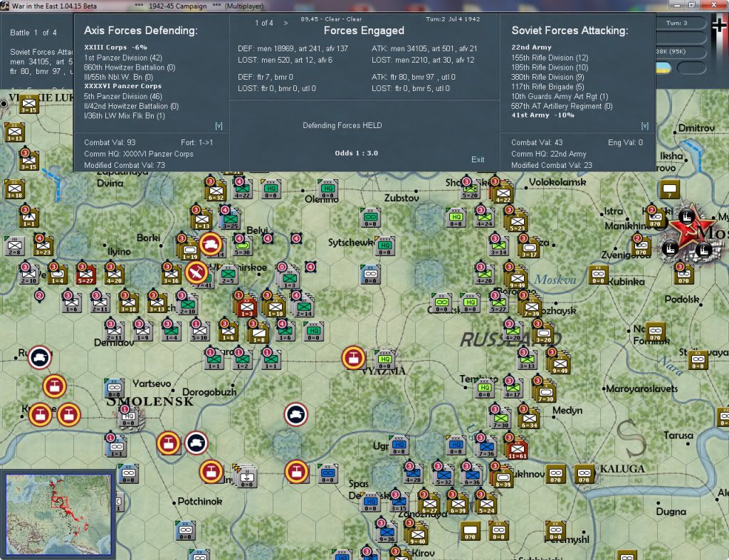Click the Defending Forces HELD result text
Viewport: 729px width, 560px height.
[342, 125]
